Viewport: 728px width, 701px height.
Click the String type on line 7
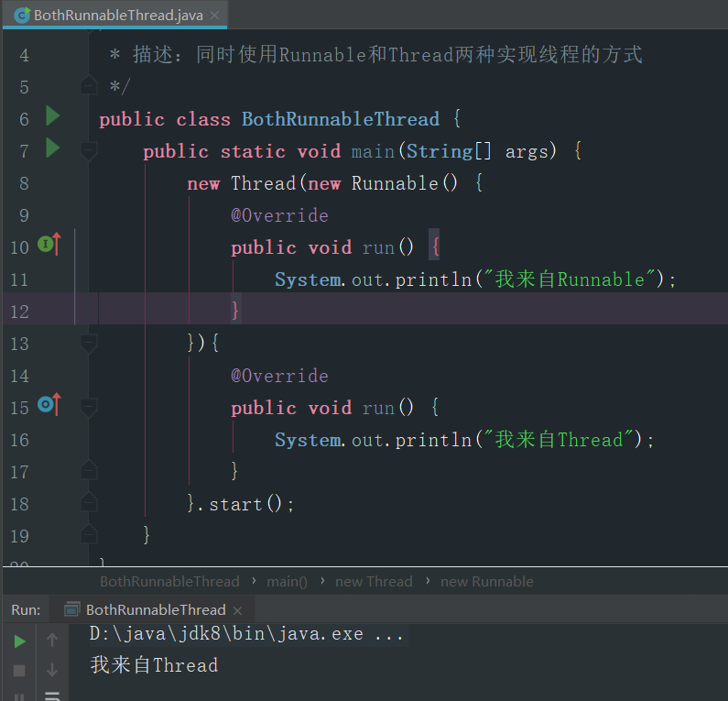click(440, 151)
